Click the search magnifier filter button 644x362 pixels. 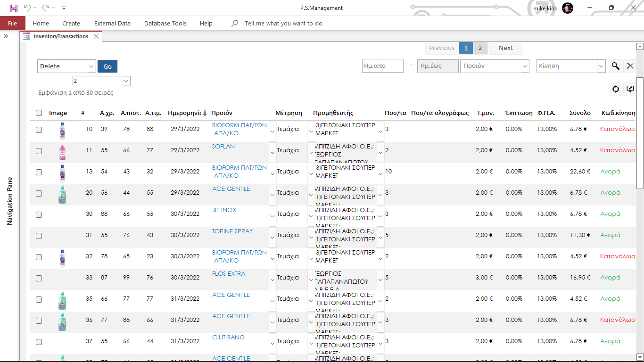(x=615, y=66)
